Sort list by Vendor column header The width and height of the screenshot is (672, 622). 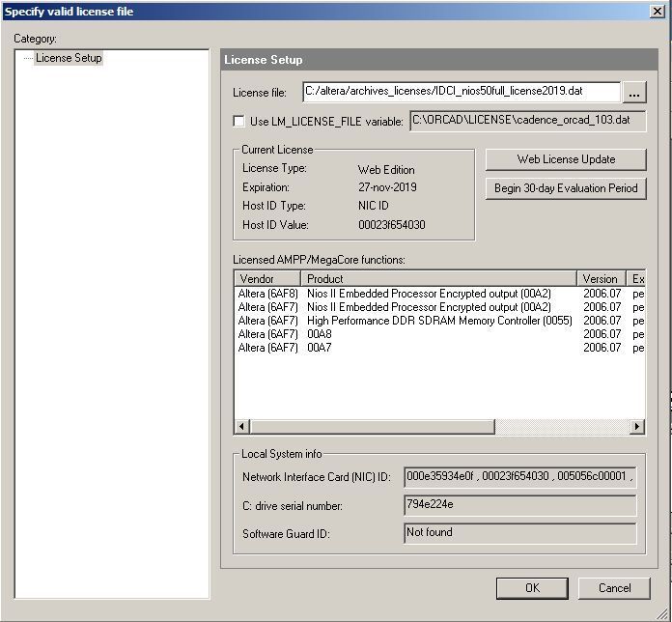pos(267,279)
